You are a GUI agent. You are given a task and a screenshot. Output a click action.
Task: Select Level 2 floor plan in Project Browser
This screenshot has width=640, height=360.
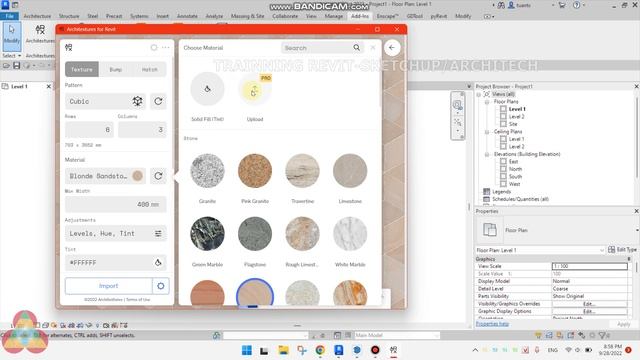point(516,117)
